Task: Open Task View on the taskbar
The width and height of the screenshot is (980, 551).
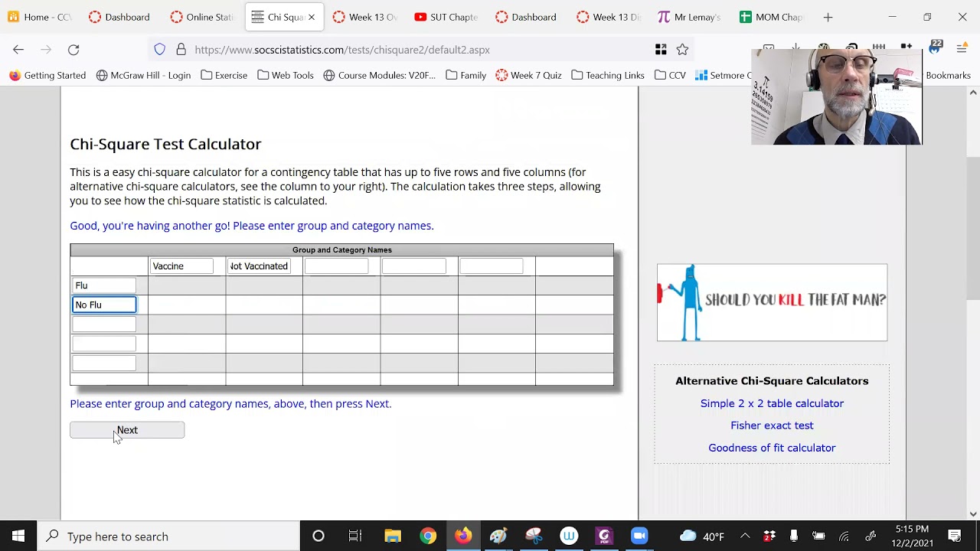Action: (x=354, y=536)
